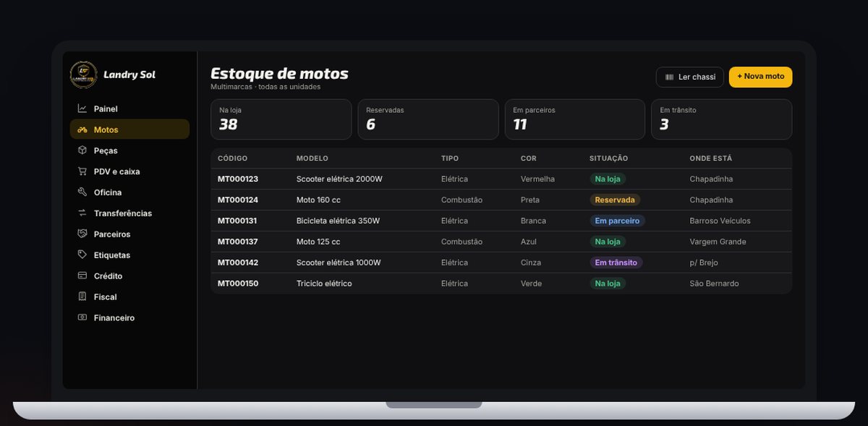Click the Landry Sol brand name
The height and width of the screenshot is (426, 868).
coord(129,74)
